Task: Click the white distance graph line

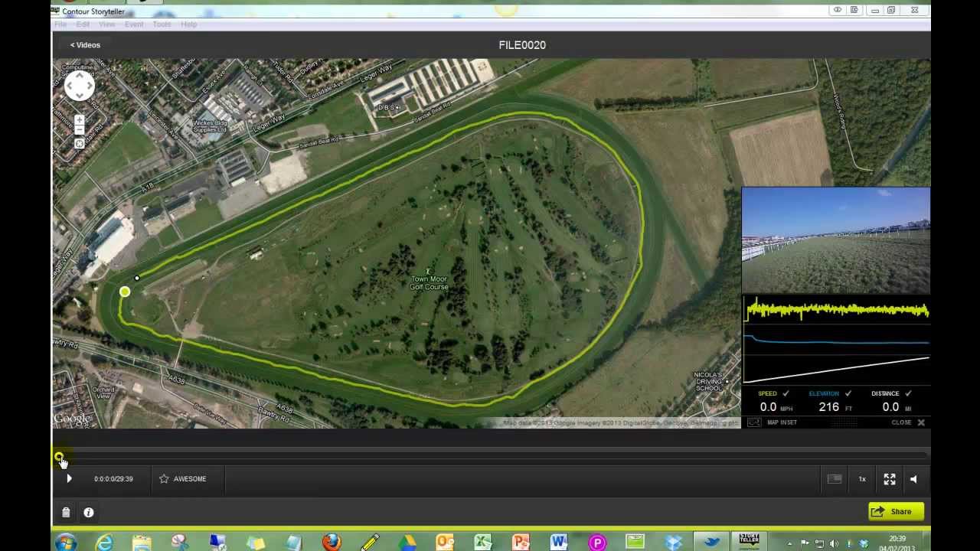Action: point(837,370)
